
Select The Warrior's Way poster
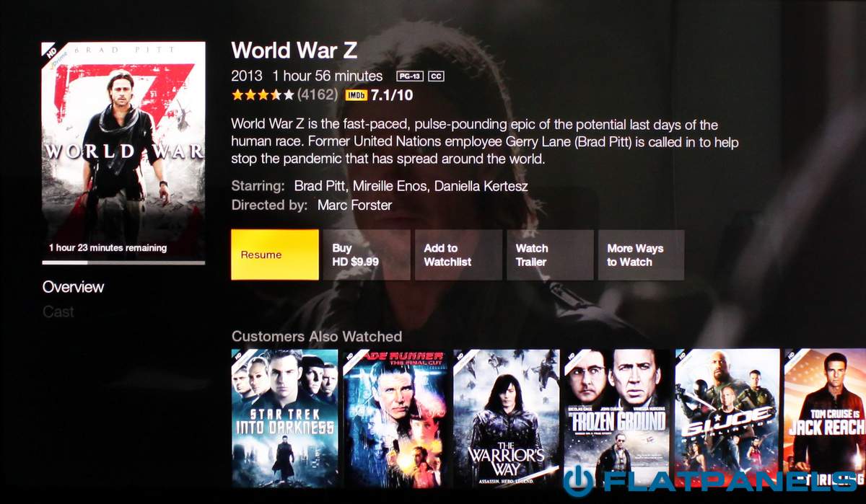click(x=507, y=418)
